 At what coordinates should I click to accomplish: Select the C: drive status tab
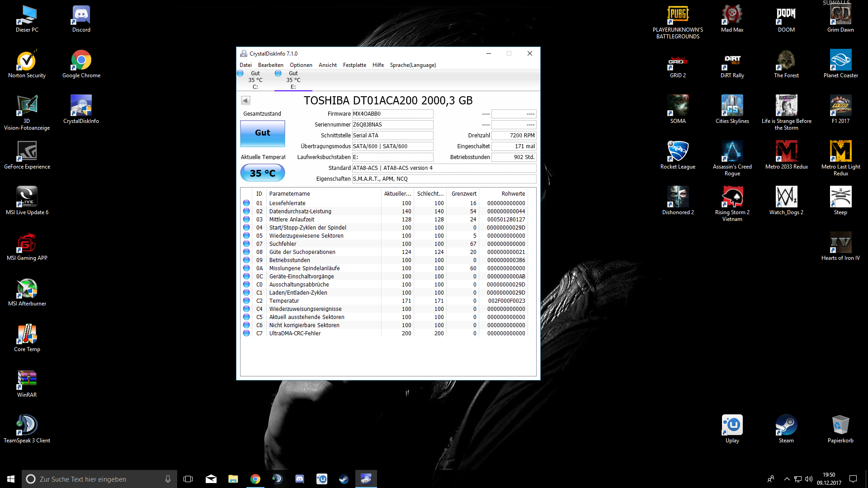coord(255,80)
